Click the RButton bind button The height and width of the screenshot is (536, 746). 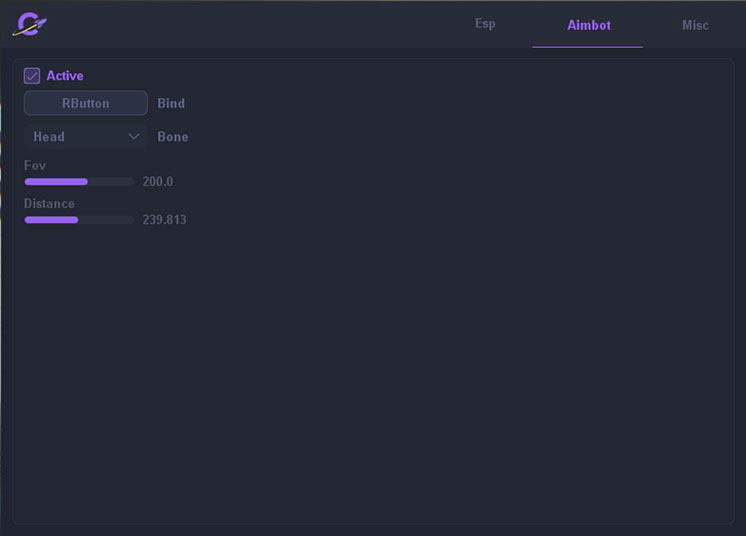coord(85,103)
